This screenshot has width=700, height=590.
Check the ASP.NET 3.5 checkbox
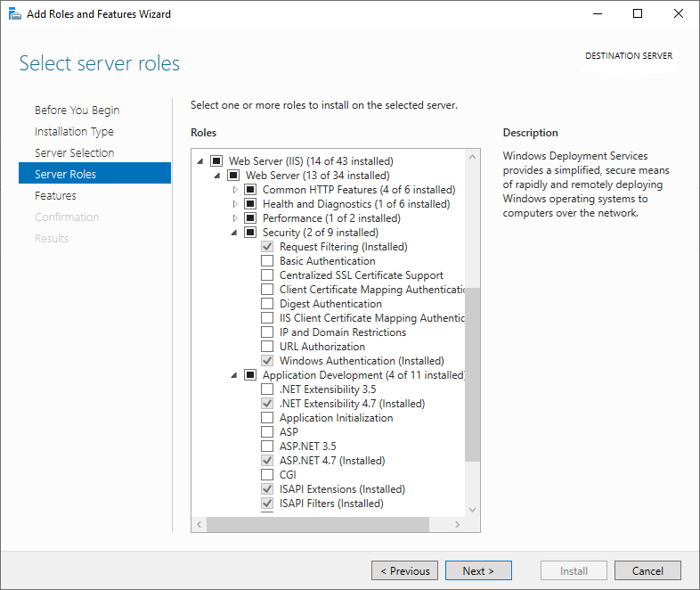[267, 447]
